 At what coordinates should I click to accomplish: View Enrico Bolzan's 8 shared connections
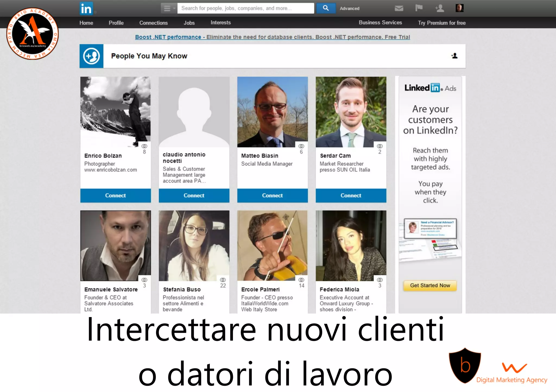tap(144, 149)
